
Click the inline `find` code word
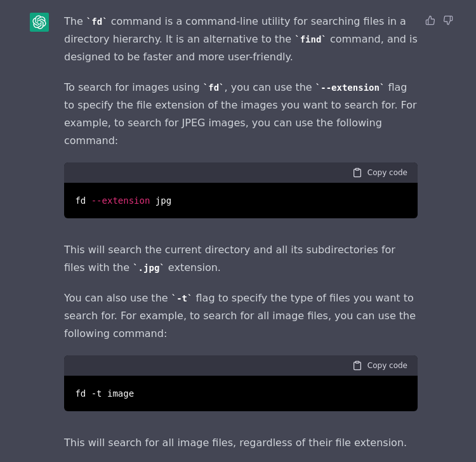310,39
